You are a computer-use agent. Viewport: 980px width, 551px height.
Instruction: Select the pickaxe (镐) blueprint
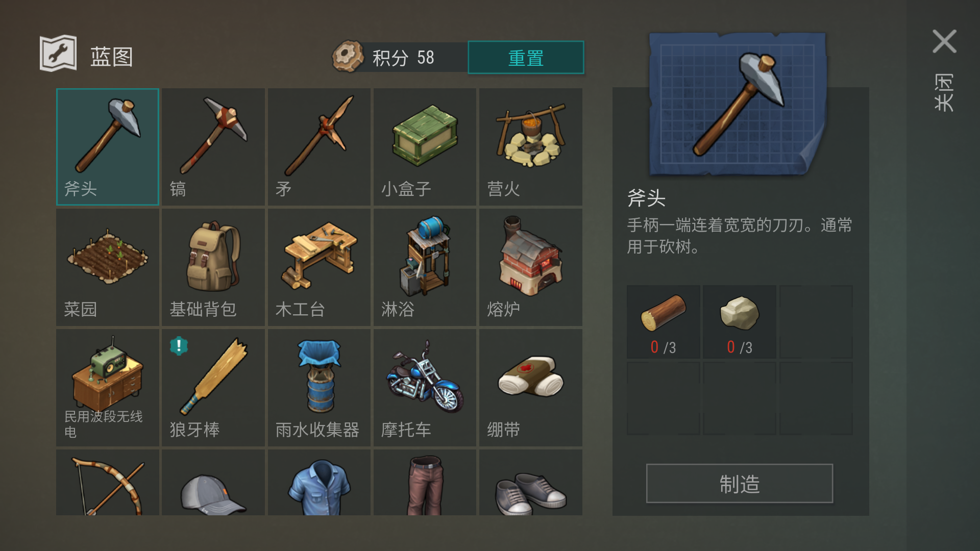(x=213, y=147)
